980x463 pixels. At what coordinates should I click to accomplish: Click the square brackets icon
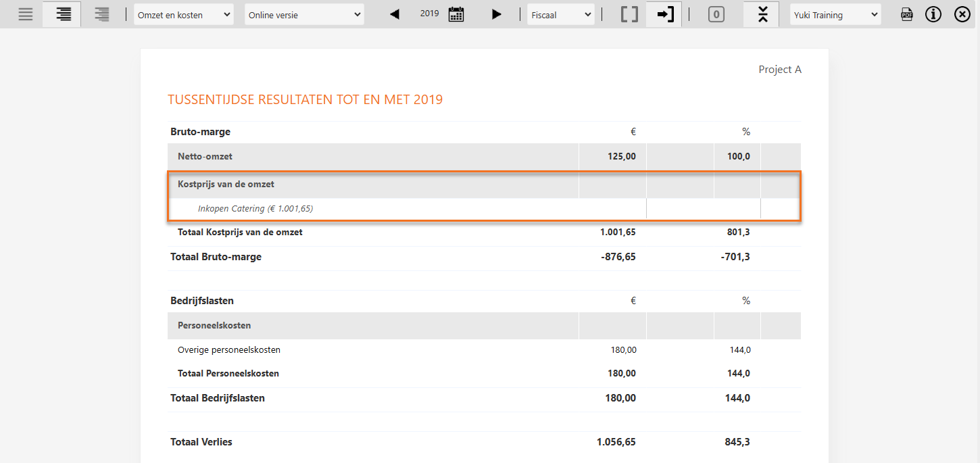click(x=629, y=14)
